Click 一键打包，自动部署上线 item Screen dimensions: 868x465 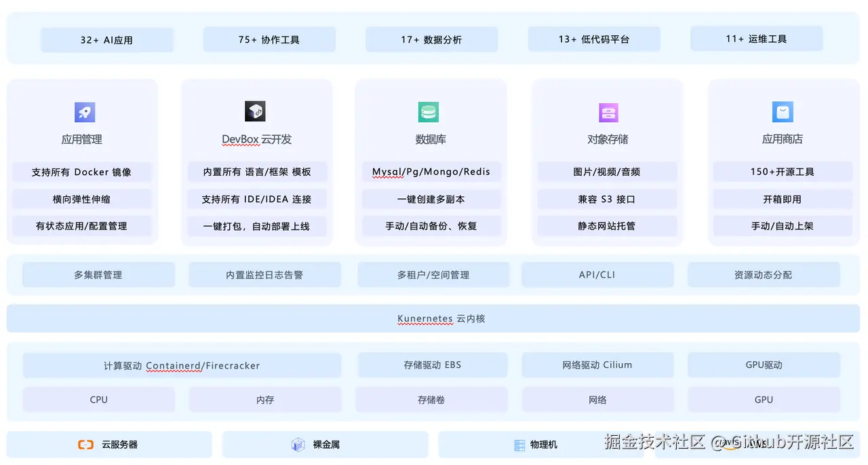257,226
